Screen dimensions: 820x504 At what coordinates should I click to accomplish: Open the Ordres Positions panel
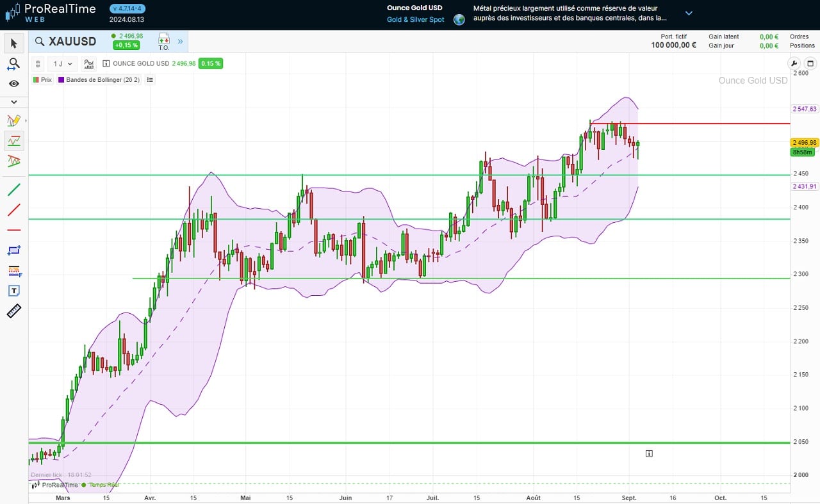point(802,41)
